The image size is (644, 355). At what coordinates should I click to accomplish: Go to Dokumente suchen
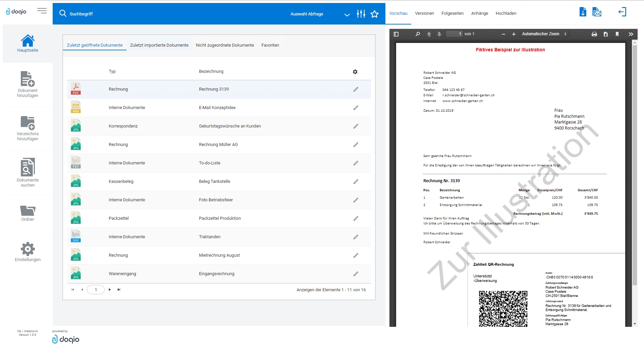pyautogui.click(x=28, y=172)
